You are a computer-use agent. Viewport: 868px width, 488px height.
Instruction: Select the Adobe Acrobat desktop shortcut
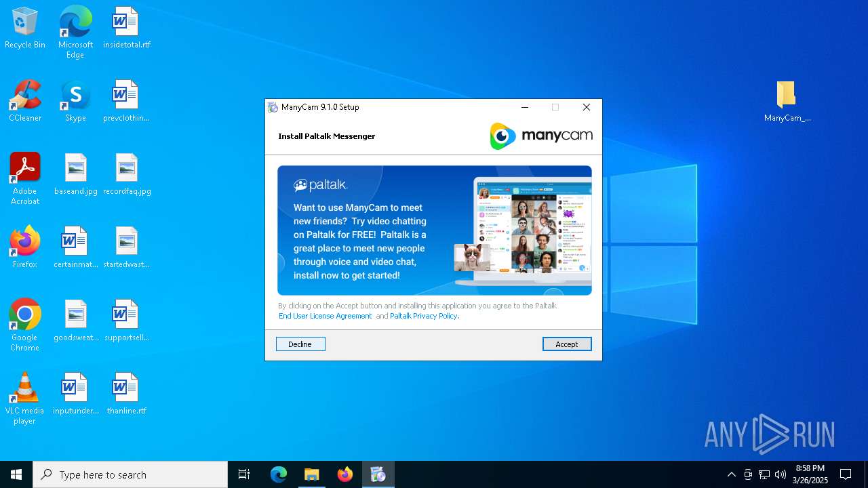pyautogui.click(x=25, y=180)
